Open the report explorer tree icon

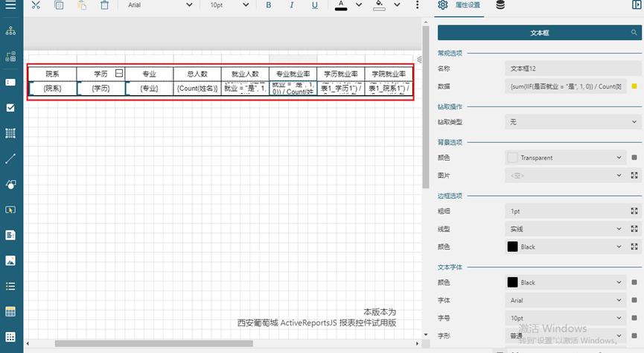tap(10, 31)
